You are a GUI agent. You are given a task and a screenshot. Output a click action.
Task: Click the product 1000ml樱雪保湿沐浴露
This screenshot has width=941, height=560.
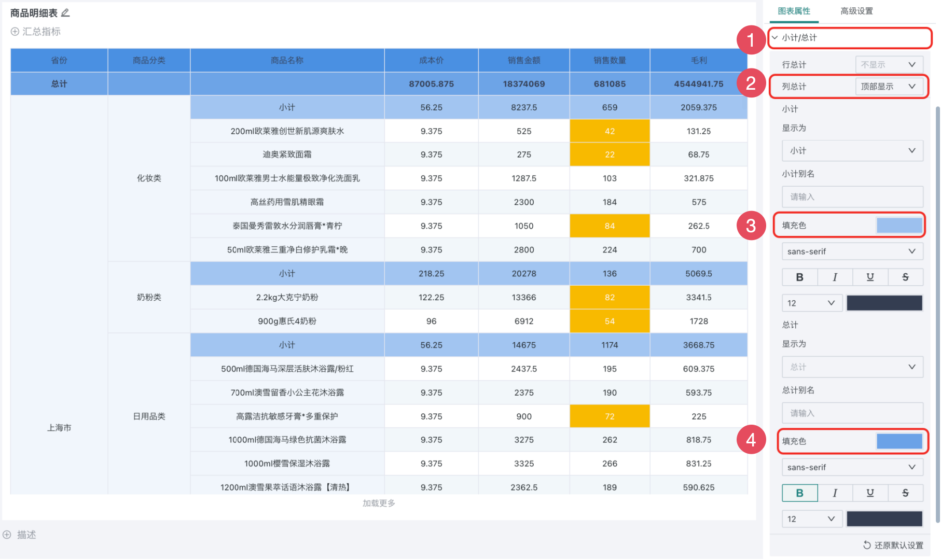coord(287,464)
